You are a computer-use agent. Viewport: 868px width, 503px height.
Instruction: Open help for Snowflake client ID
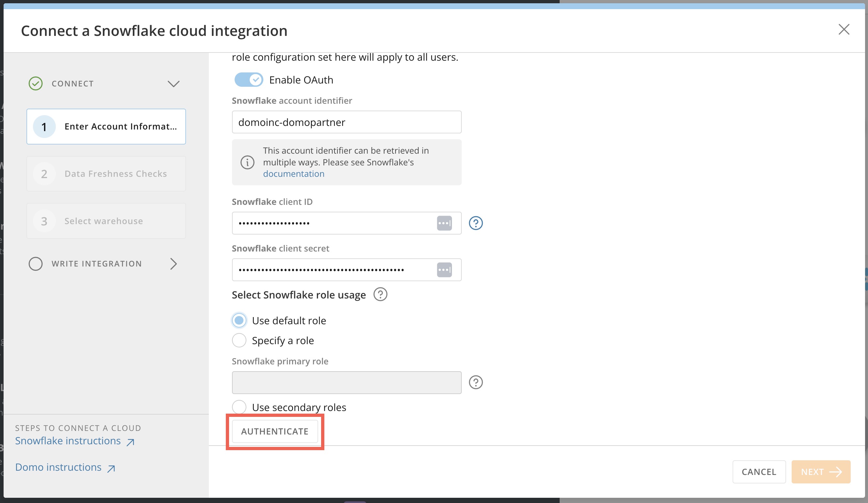pos(476,223)
